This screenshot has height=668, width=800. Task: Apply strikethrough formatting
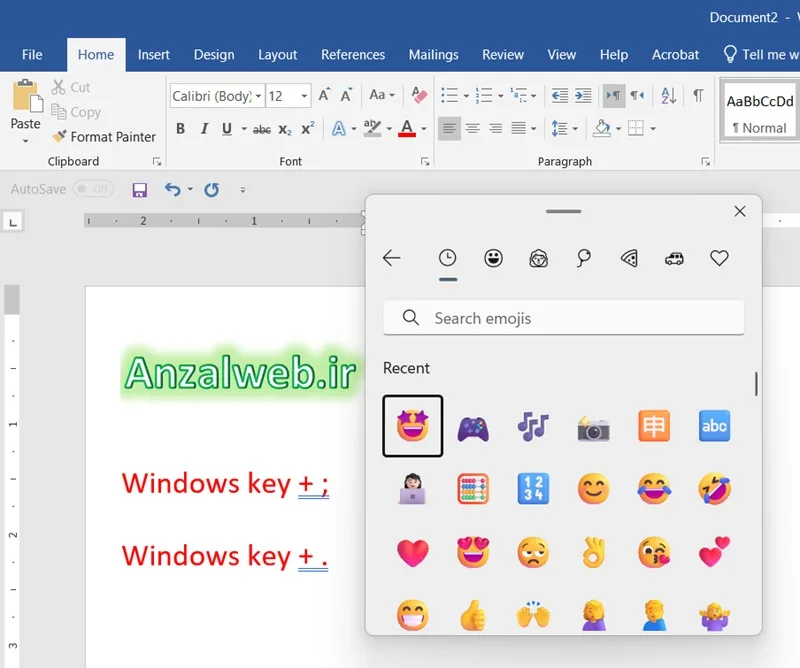[262, 129]
